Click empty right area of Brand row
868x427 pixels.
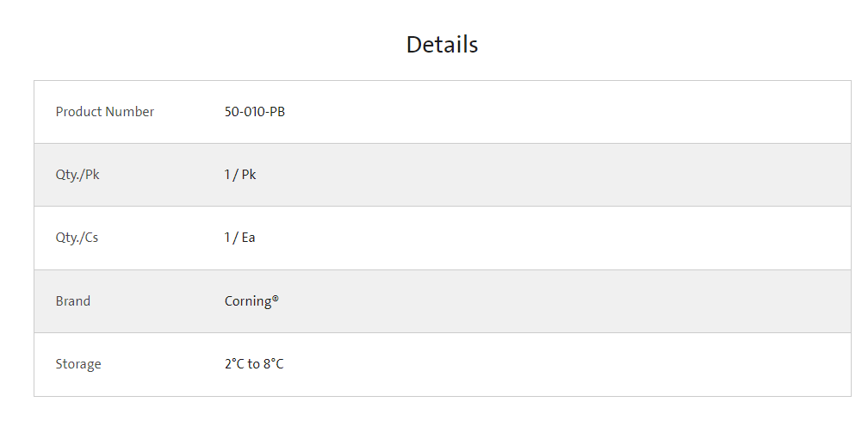[x=603, y=301]
